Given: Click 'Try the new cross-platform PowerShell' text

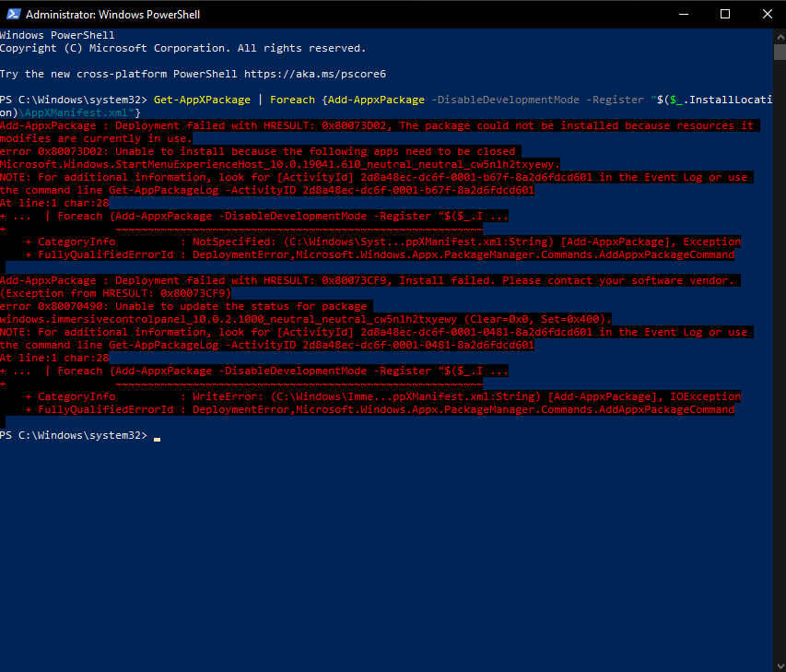Looking at the screenshot, I should (x=118, y=74).
